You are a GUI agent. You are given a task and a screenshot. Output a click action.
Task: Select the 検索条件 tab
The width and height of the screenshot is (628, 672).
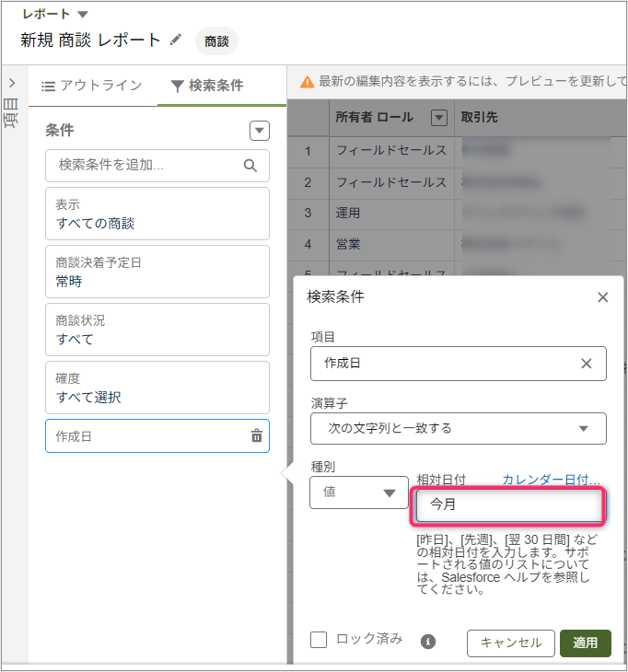coord(207,86)
